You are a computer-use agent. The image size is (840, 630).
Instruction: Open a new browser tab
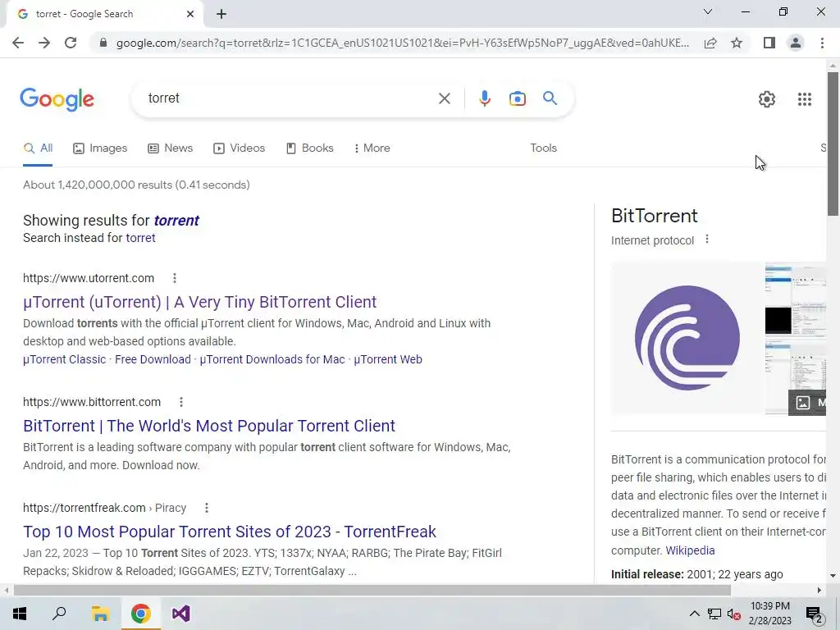pos(221,14)
